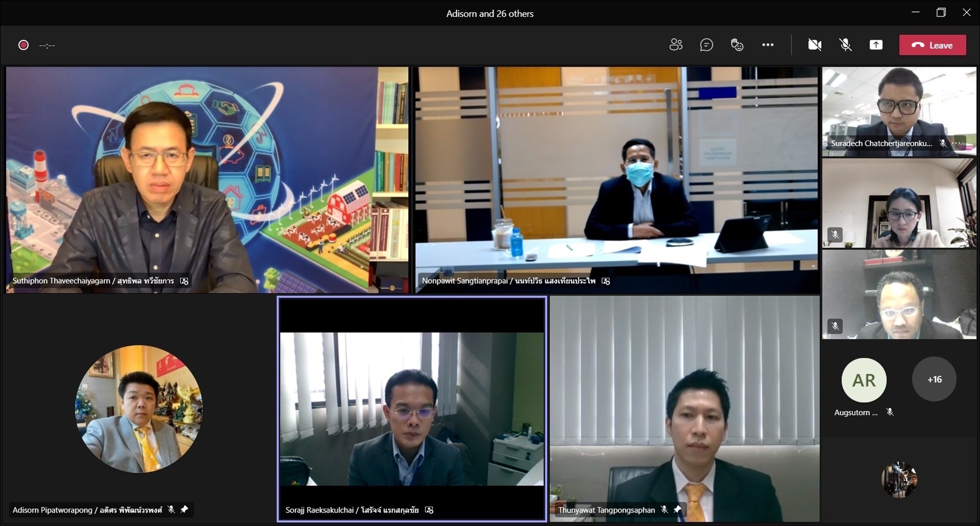Open more options on Suradech's tile
Screen dimensions: 980x526
(x=959, y=144)
